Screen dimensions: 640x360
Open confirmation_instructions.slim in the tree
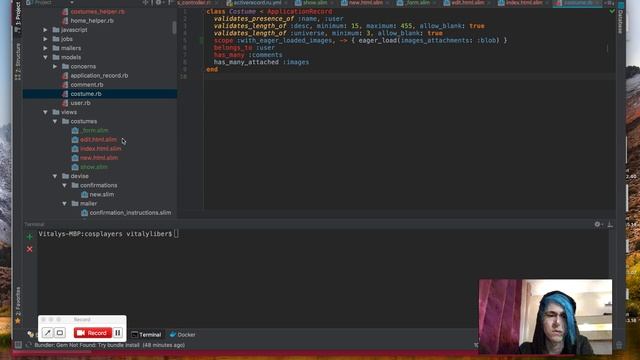(130, 213)
